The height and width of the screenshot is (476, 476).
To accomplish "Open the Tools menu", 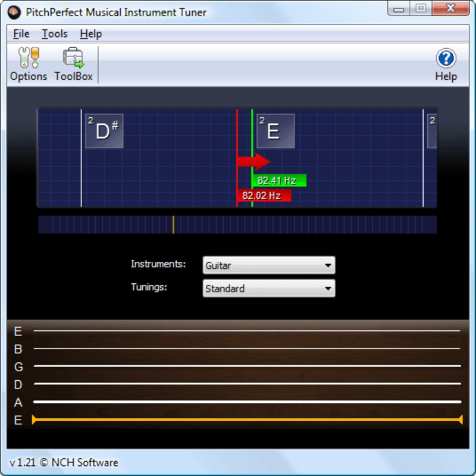I will [x=54, y=34].
